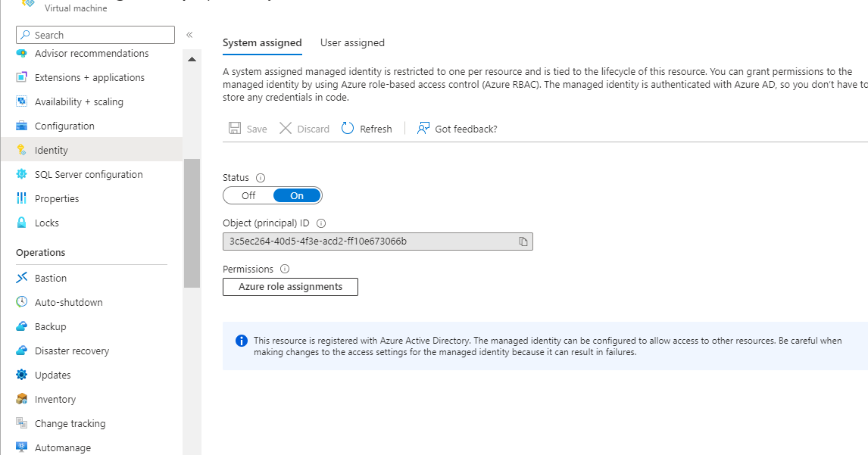The height and width of the screenshot is (455, 868).
Task: Click the blue information icon in banner
Action: tap(242, 341)
